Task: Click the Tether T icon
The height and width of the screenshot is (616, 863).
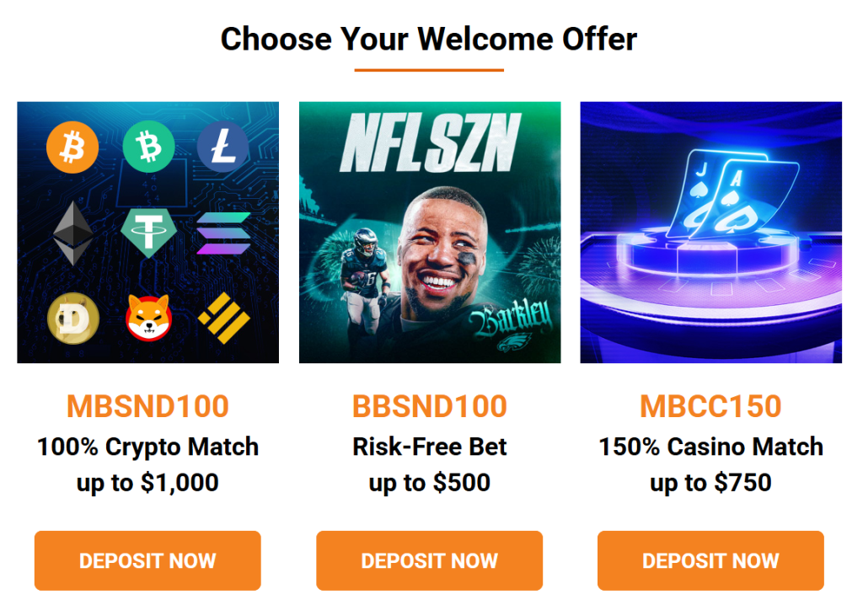Action: pos(148,233)
